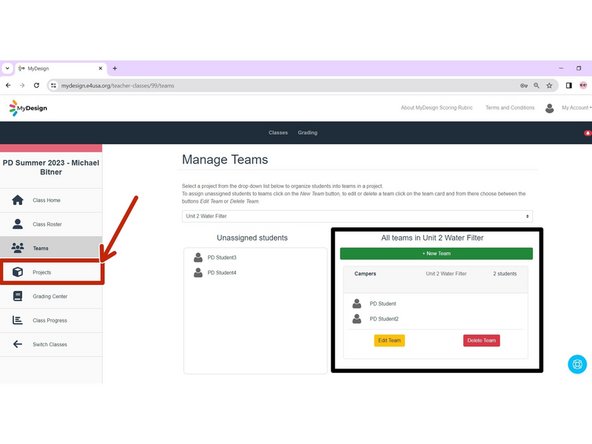Open Projects label in sidebar
Viewport: 592px width, 444px height.
click(x=42, y=272)
